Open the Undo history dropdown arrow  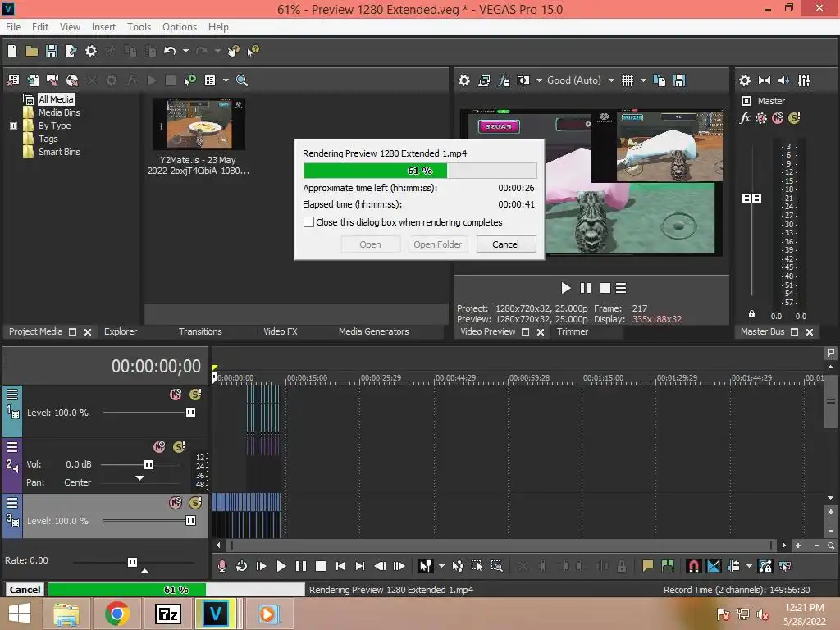click(x=185, y=51)
